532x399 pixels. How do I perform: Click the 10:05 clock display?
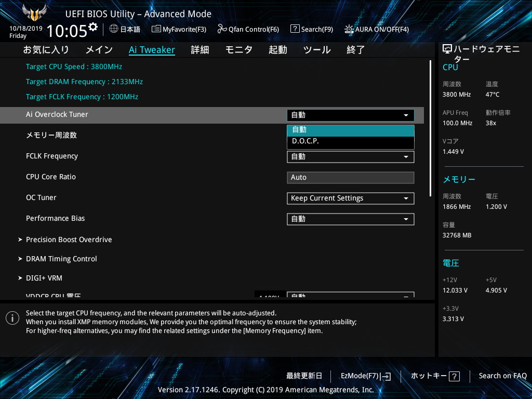[x=67, y=31]
